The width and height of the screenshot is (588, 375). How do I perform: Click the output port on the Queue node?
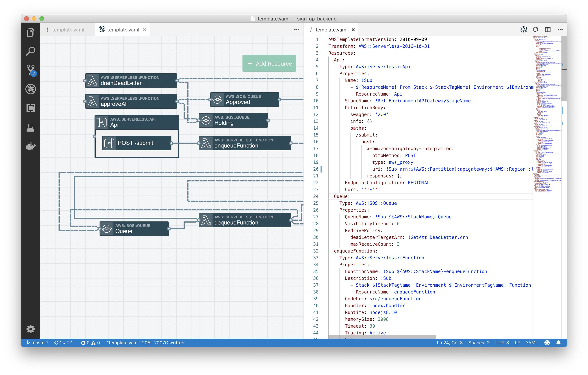(x=169, y=229)
